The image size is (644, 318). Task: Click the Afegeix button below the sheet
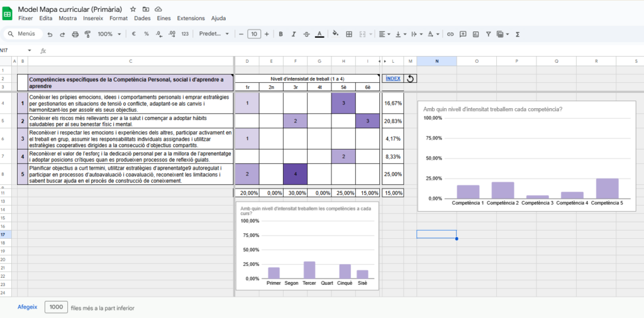tap(27, 307)
